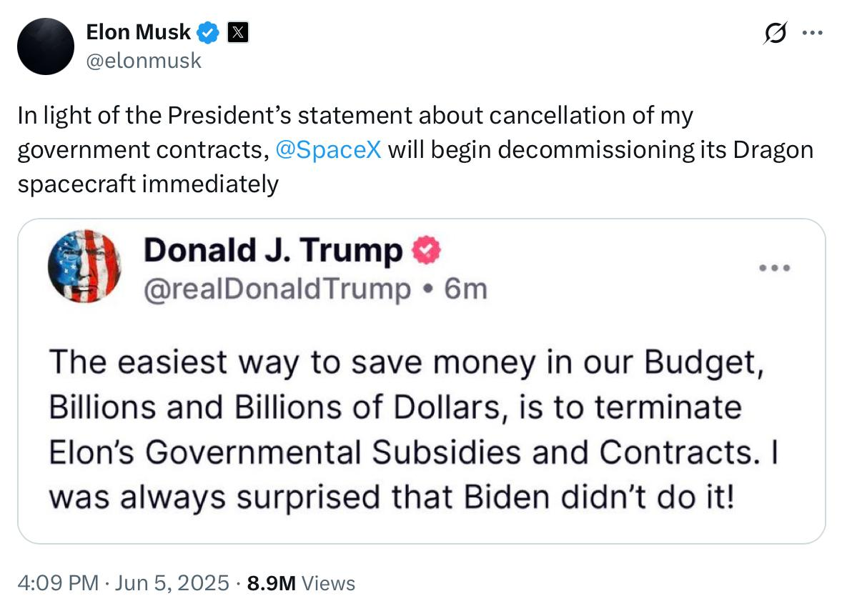Click the X affiliation badge next to name
The height and width of the screenshot is (616, 847).
pos(238,32)
